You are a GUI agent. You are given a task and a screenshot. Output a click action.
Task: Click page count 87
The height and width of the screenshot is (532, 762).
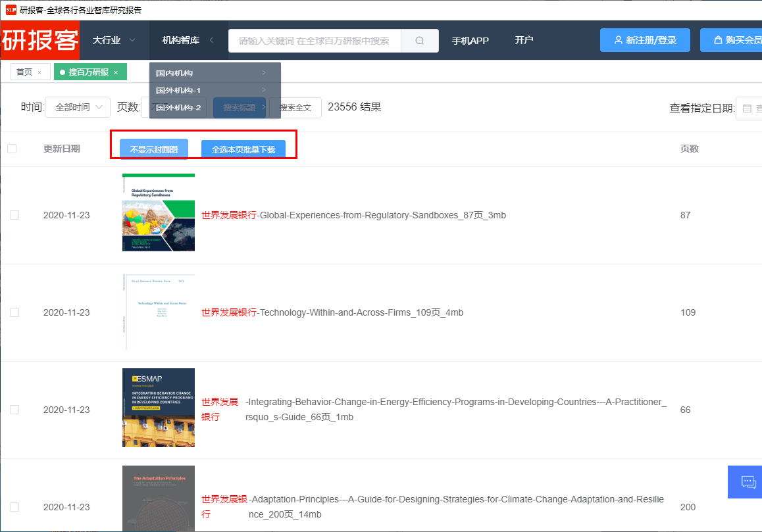pyautogui.click(x=685, y=215)
